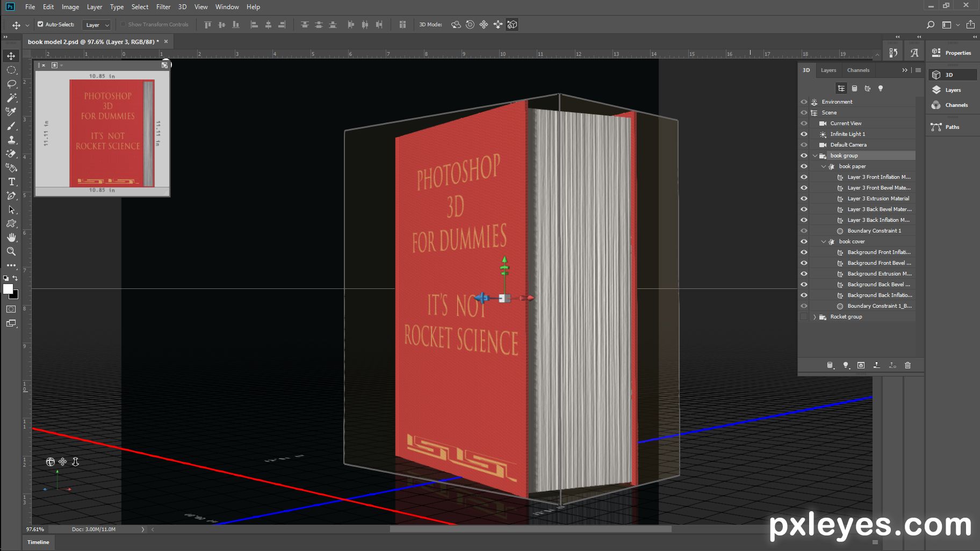Collapse 3D panel group with double arrows
The width and height of the screenshot is (980, 551).
click(x=905, y=70)
